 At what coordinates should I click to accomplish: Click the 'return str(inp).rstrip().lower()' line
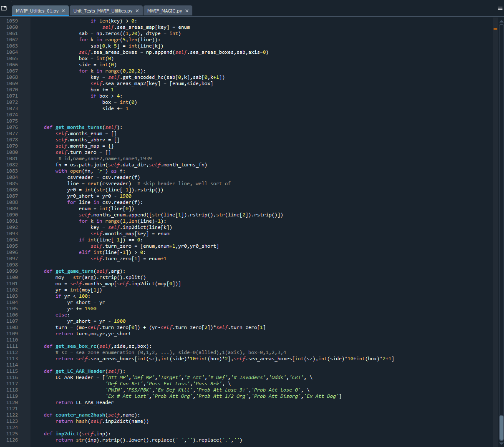click(x=149, y=440)
